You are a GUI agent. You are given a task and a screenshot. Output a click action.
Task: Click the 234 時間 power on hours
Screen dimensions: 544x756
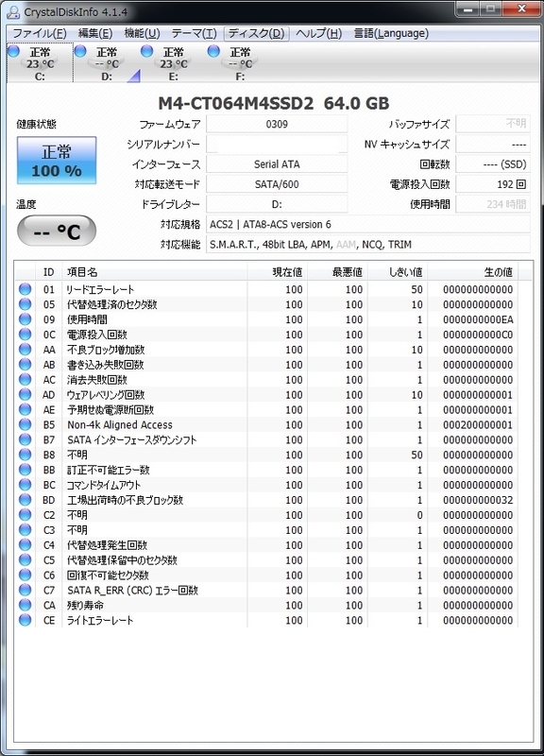coord(492,204)
